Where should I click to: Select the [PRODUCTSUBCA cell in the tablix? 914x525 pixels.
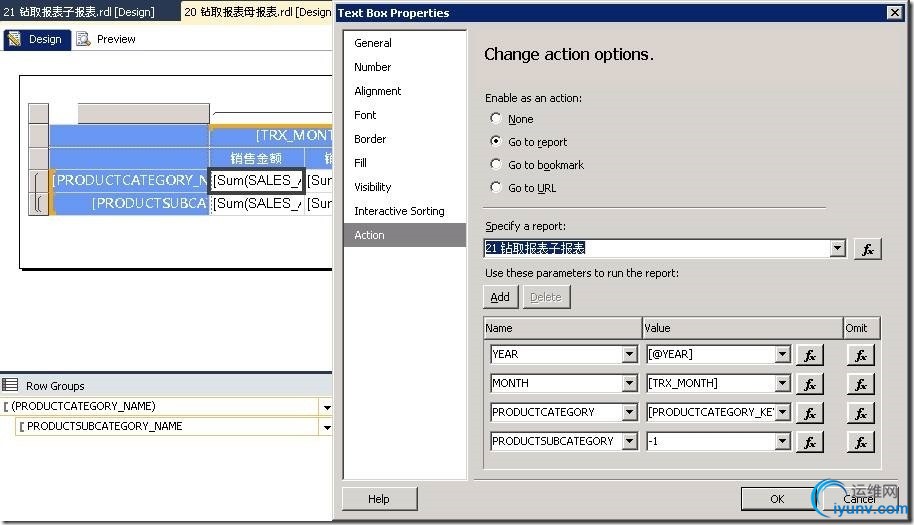pos(130,203)
